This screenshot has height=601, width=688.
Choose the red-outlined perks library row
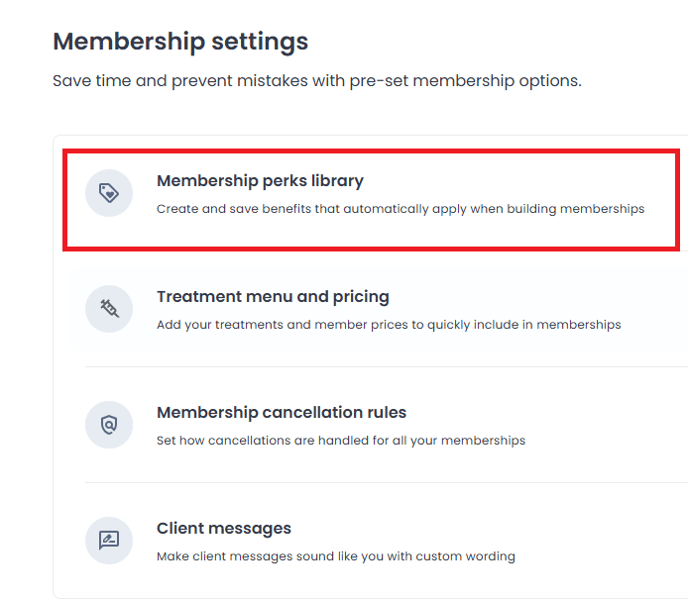click(371, 200)
